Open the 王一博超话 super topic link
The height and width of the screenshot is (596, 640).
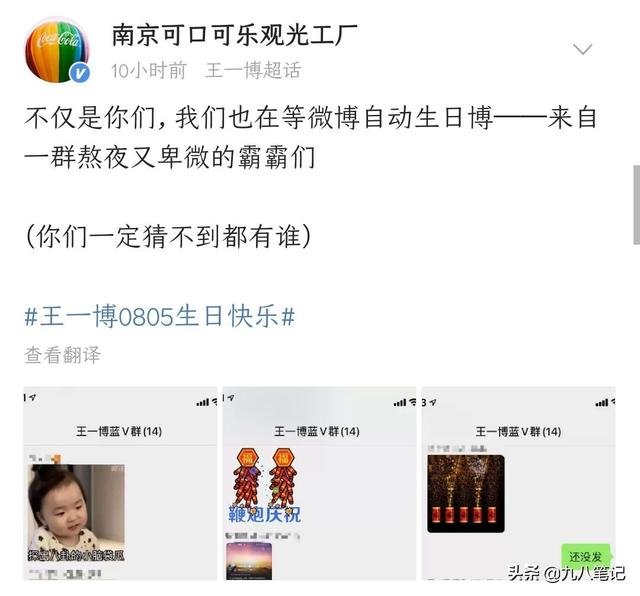click(253, 70)
